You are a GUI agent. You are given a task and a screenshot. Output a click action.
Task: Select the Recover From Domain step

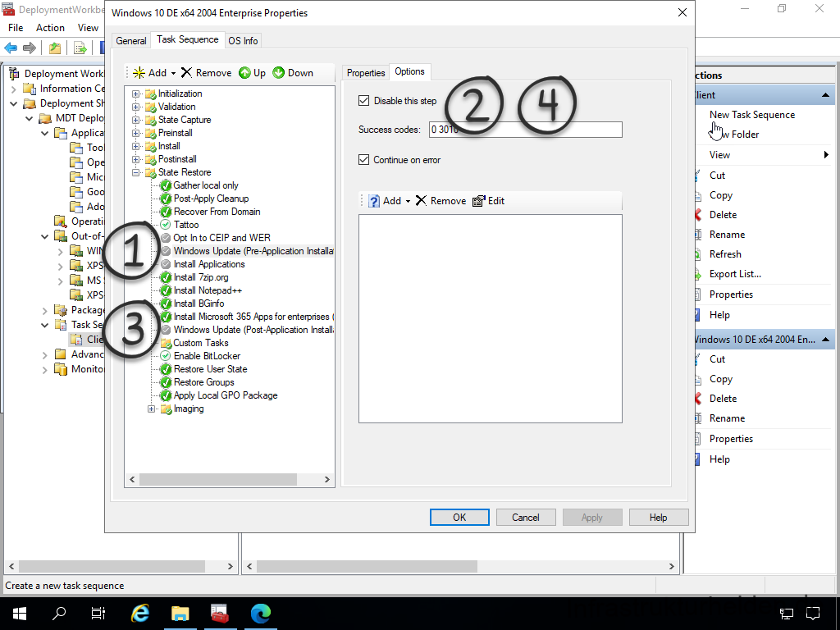(x=217, y=212)
